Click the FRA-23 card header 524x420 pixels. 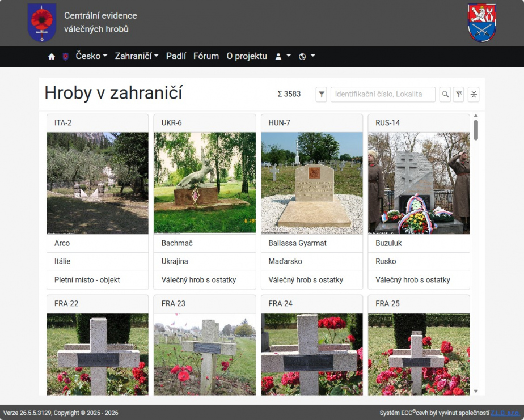coord(205,304)
